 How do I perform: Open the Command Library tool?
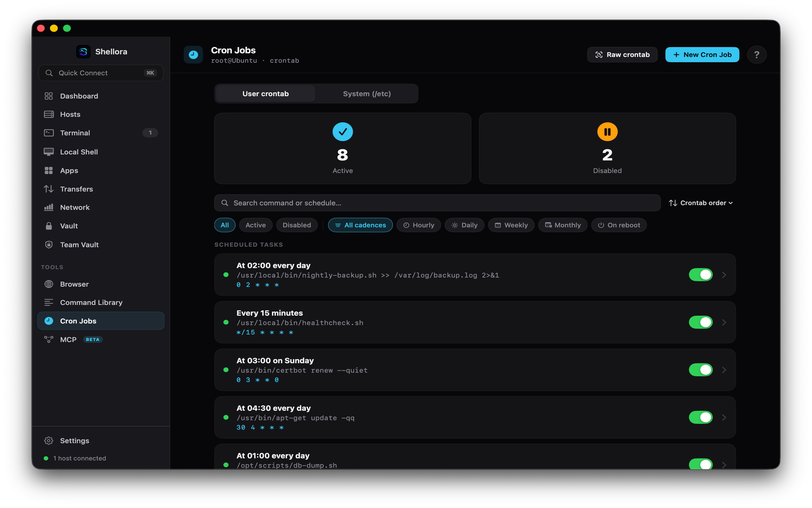[x=101, y=302]
